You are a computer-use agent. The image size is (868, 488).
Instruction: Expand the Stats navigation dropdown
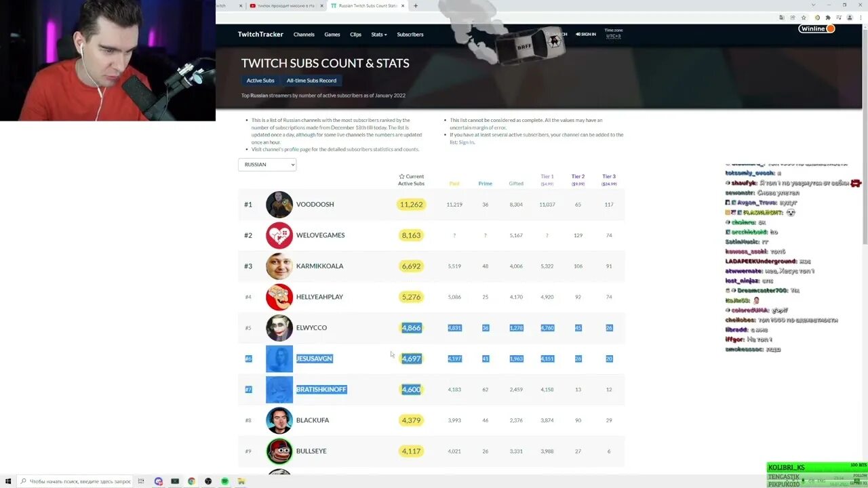379,35
